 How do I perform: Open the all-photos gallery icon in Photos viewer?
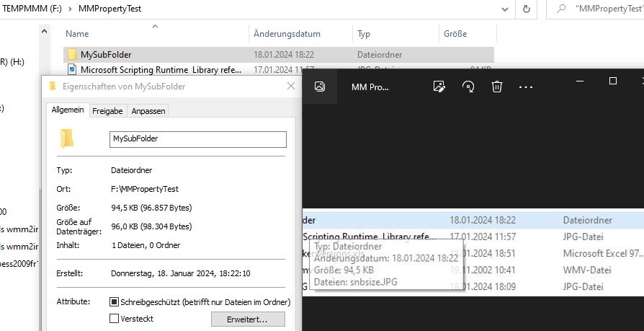(x=320, y=87)
